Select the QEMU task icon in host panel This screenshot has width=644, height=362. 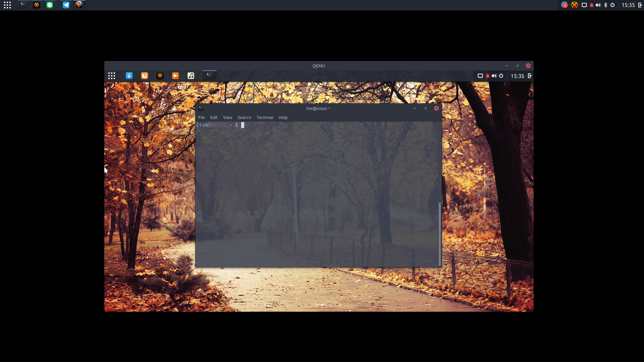(x=79, y=5)
